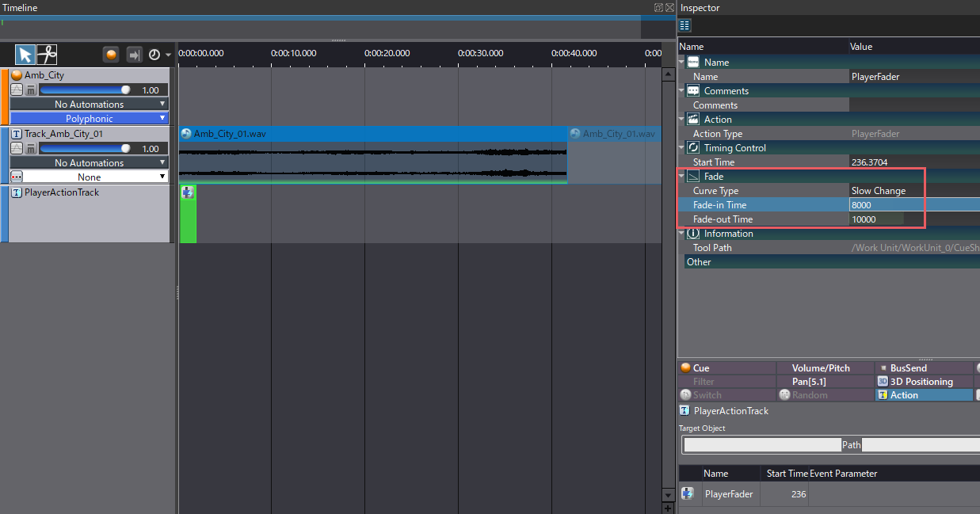
Task: Click the PlayerFader icon in action list
Action: coord(688,494)
